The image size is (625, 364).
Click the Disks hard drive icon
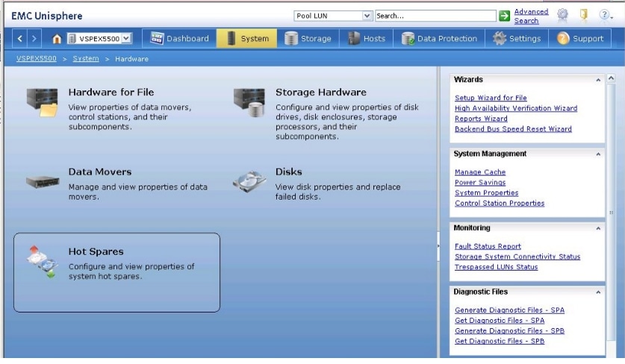249,181
